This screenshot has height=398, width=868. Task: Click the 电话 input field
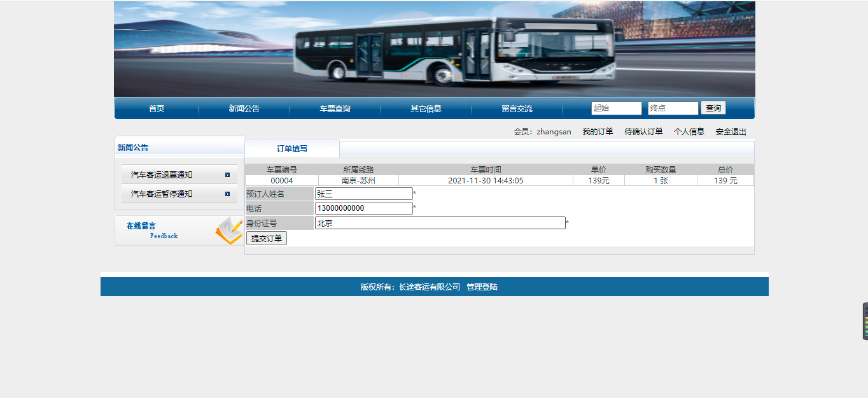(x=364, y=208)
